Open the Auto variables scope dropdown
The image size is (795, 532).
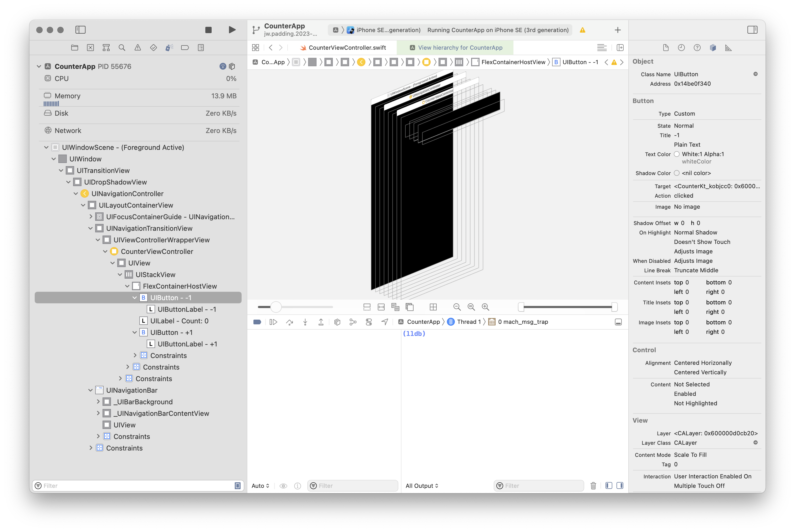[x=260, y=485]
